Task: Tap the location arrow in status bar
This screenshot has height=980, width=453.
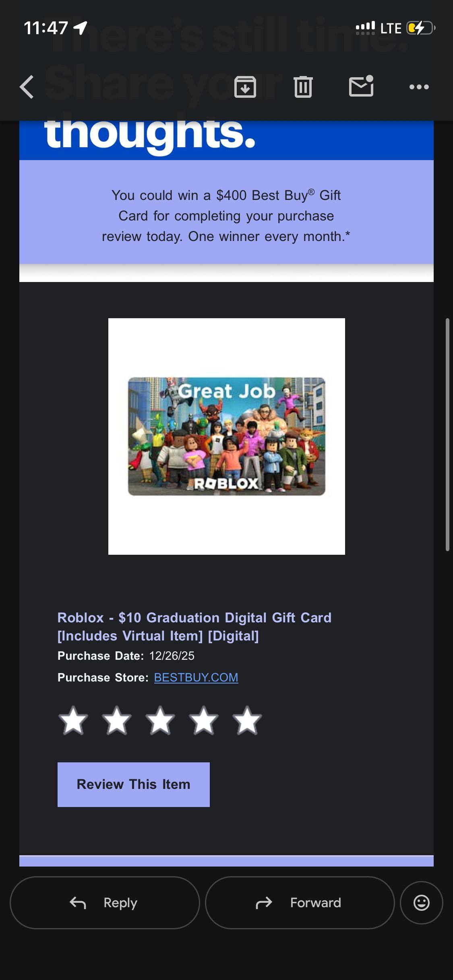Action: tap(81, 28)
